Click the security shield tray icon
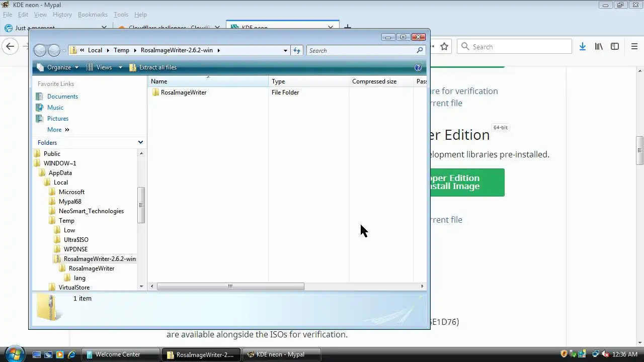Viewport: 644px width, 362px height. tap(564, 354)
